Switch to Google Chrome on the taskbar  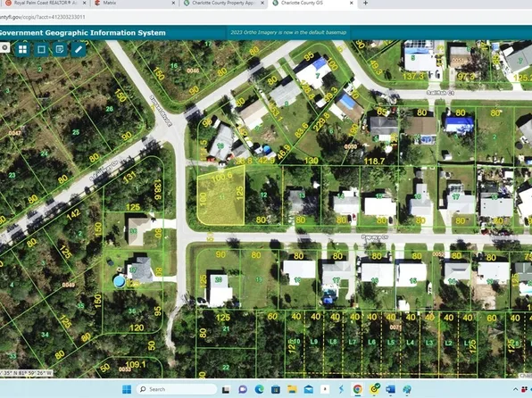click(357, 389)
